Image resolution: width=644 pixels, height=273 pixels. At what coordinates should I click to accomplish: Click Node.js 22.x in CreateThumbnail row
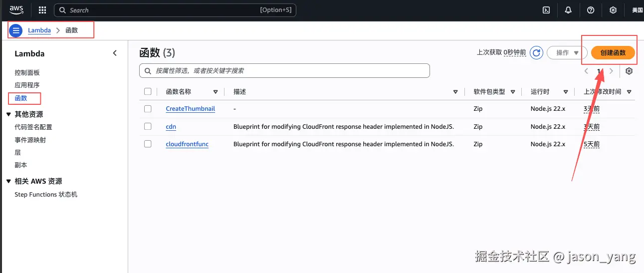(x=548, y=108)
